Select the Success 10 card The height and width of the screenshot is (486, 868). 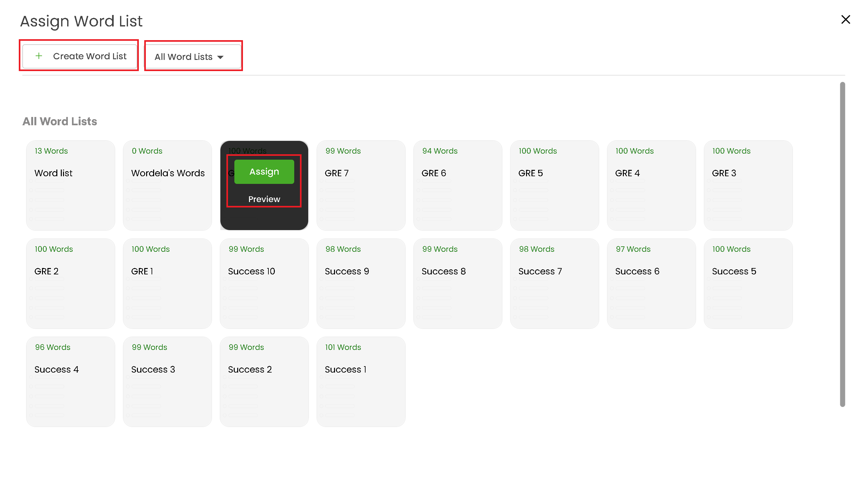[x=264, y=283]
